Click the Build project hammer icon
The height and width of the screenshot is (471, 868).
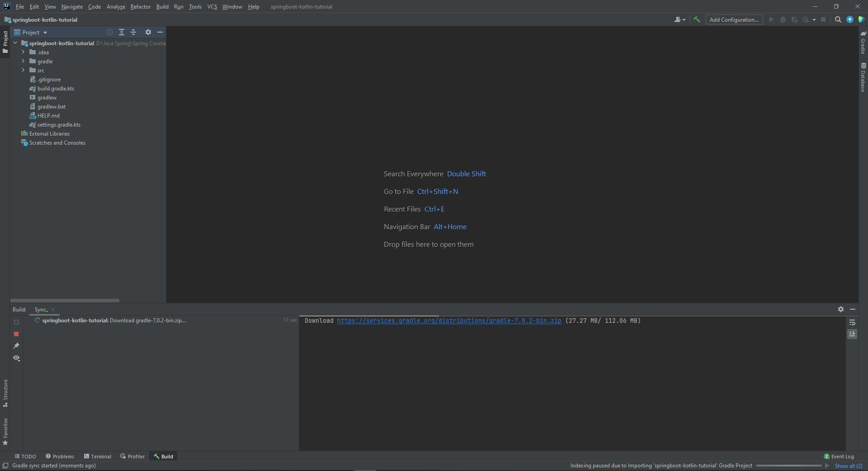pos(697,19)
